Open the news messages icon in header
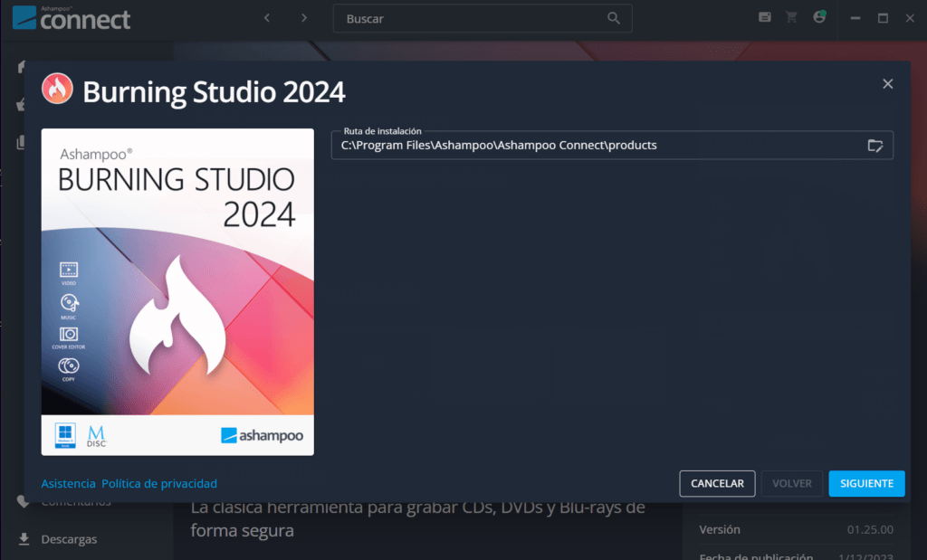The height and width of the screenshot is (560, 927). [x=764, y=17]
